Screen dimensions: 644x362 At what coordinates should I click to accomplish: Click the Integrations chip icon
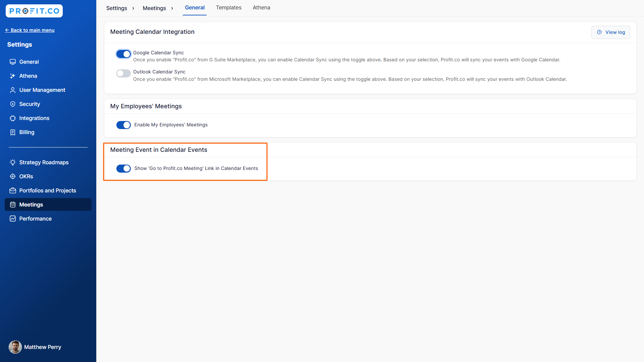pos(13,118)
